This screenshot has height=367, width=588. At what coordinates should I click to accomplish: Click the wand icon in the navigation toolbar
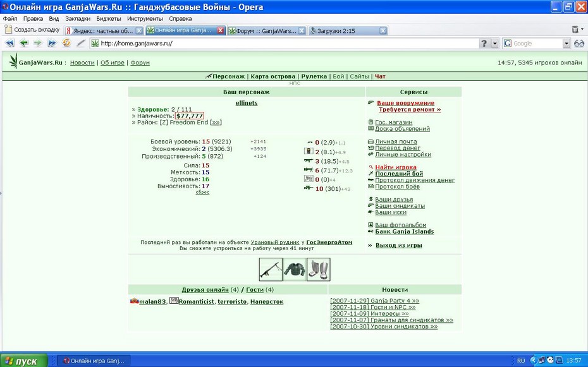81,43
